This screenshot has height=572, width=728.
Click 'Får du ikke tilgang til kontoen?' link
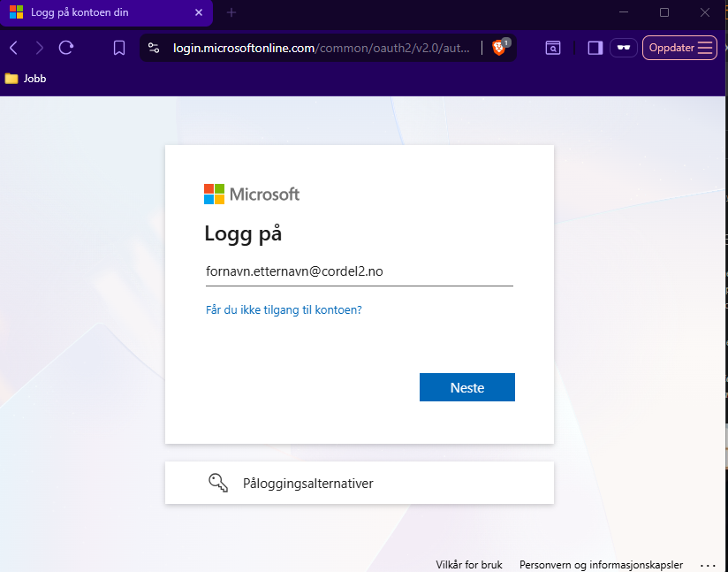(x=284, y=310)
